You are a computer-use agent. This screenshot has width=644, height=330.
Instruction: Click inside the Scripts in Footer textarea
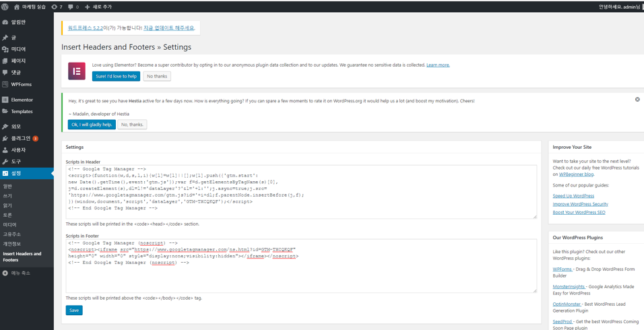point(301,266)
